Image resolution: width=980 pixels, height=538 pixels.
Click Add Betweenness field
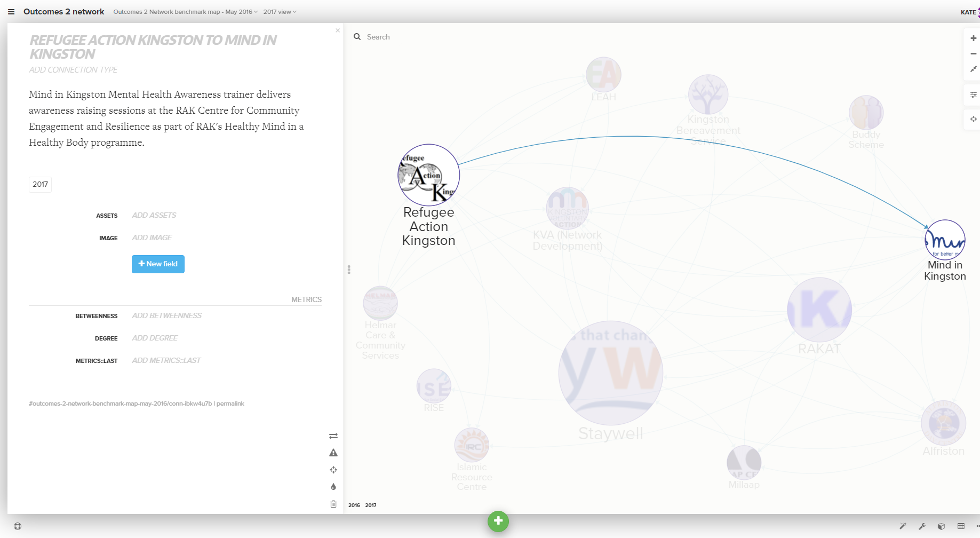tap(166, 315)
